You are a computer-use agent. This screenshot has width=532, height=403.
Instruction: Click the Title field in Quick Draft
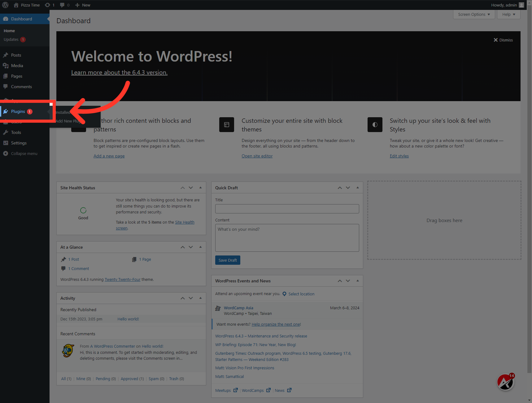click(287, 208)
